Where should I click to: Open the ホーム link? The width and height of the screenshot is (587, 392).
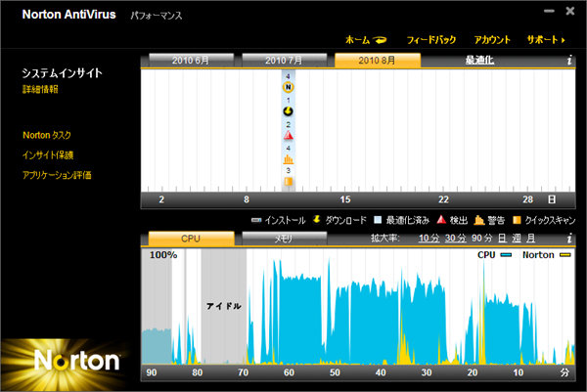(357, 40)
